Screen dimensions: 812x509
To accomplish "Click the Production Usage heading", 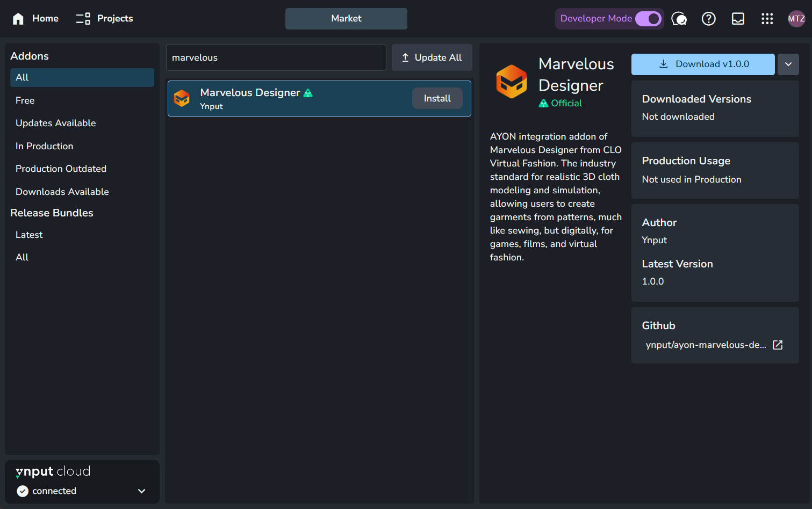I will (686, 161).
